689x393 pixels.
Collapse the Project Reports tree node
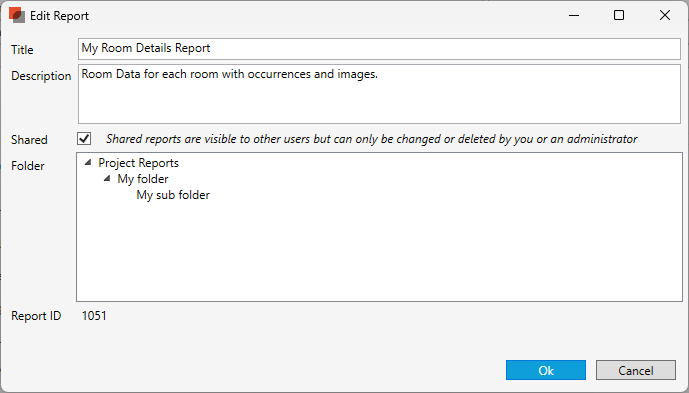tap(88, 163)
